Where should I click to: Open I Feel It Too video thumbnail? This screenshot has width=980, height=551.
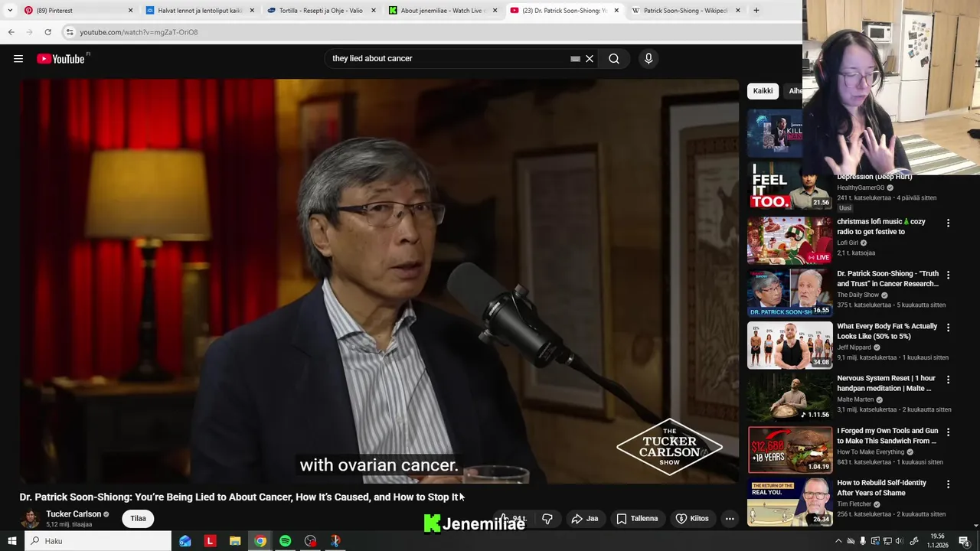pos(789,186)
